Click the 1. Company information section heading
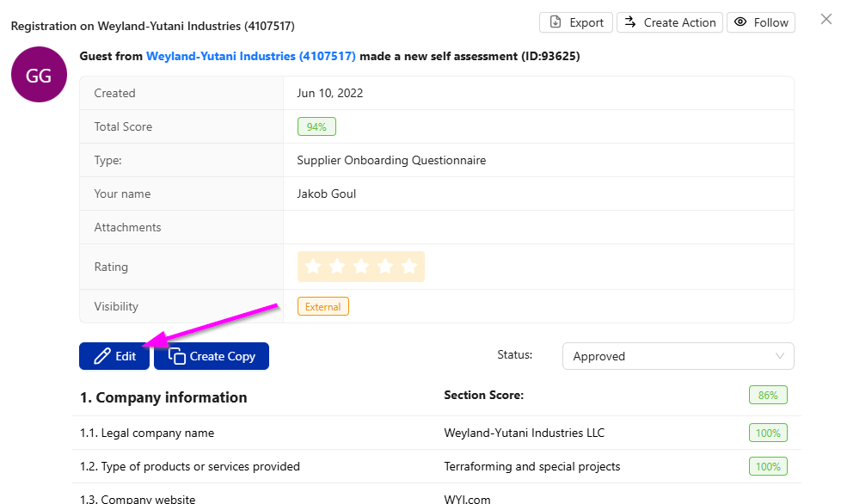The height and width of the screenshot is (504, 841). 163,397
